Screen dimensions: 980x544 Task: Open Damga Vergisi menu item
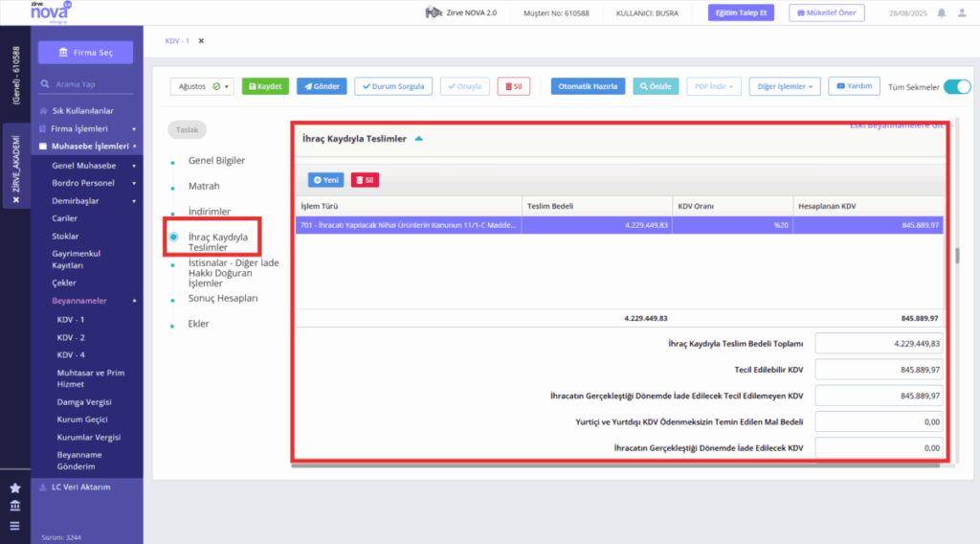click(84, 402)
